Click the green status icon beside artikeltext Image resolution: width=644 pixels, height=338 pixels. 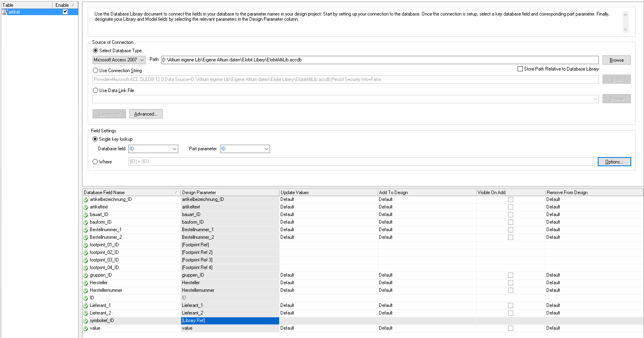pyautogui.click(x=85, y=207)
